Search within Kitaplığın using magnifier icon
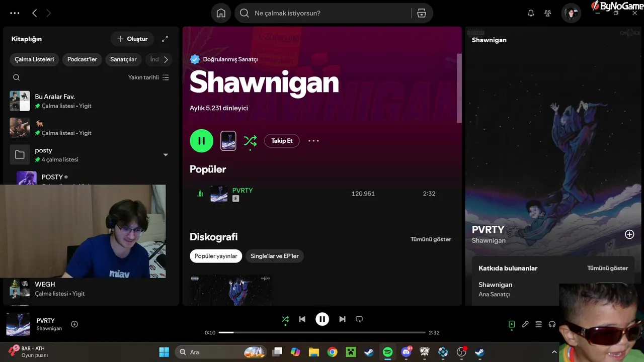The width and height of the screenshot is (644, 362). pyautogui.click(x=17, y=77)
